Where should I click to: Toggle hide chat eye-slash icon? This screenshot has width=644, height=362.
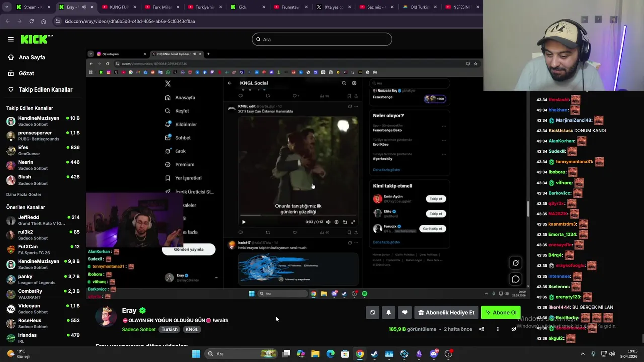(x=514, y=329)
